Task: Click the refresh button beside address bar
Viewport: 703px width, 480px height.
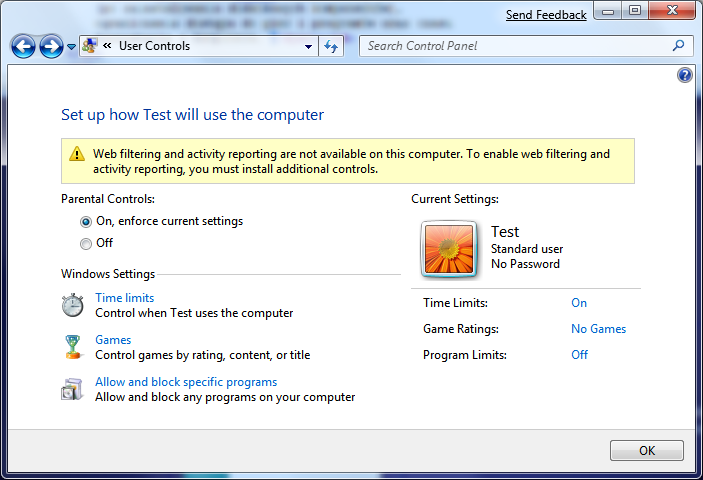Action: [331, 46]
